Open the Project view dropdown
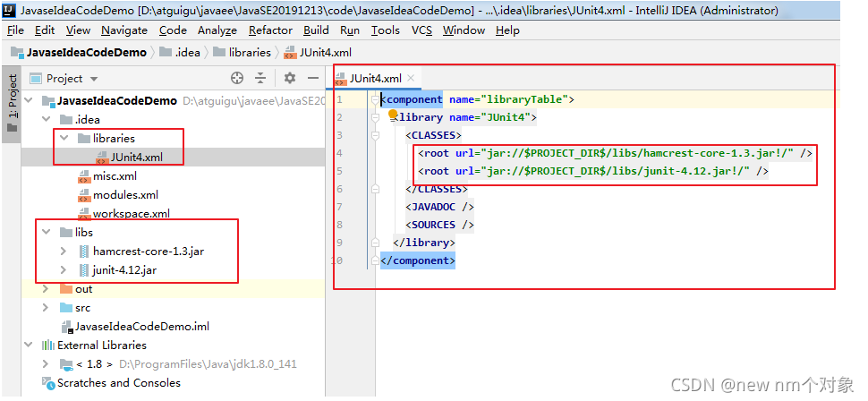The image size is (868, 401). [94, 79]
